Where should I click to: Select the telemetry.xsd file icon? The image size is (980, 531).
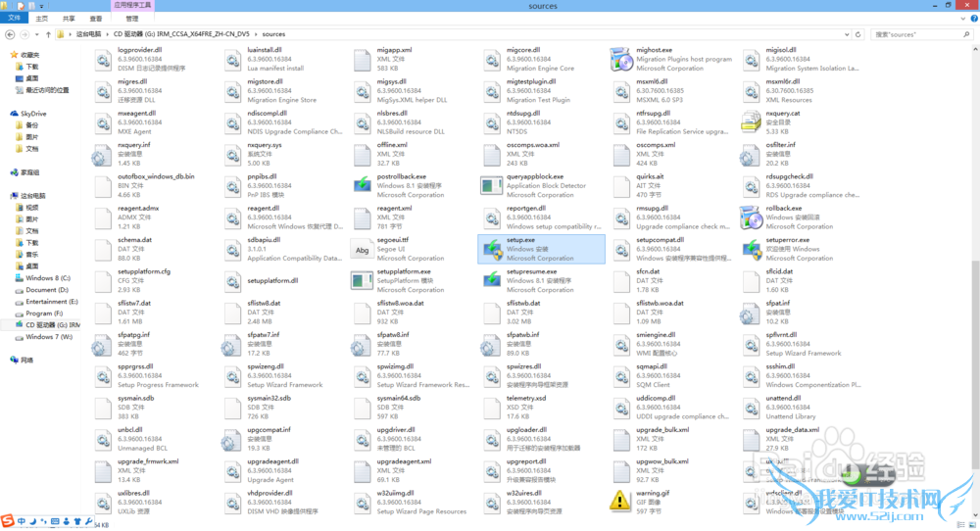[492, 408]
